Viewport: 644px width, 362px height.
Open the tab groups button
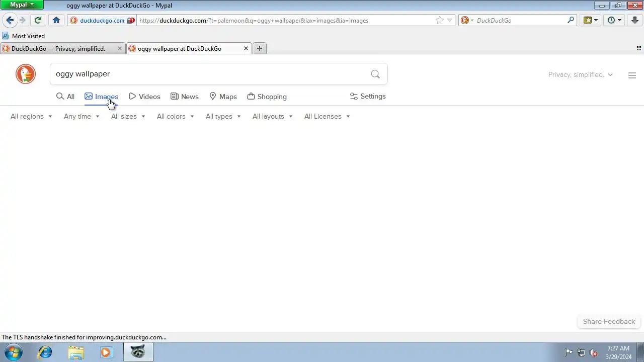pyautogui.click(x=639, y=49)
